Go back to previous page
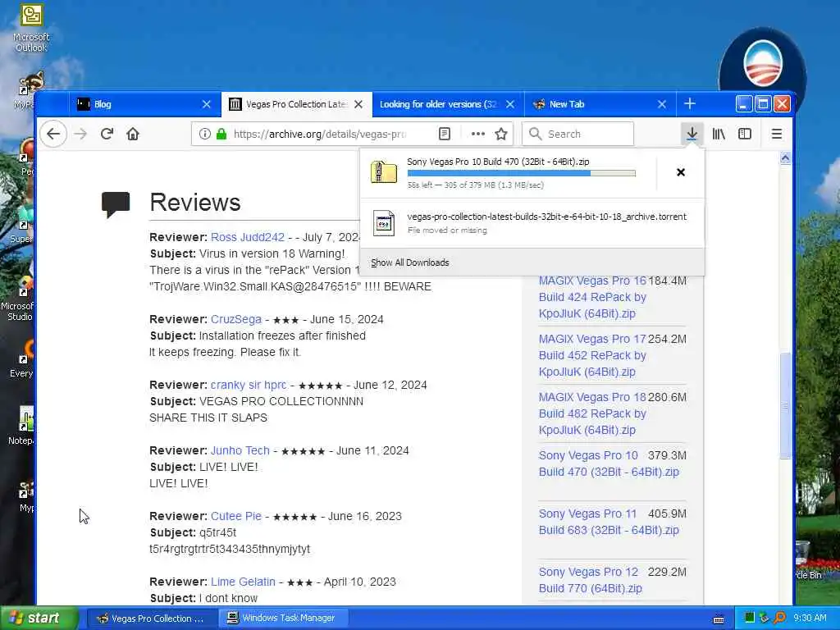 click(x=53, y=134)
